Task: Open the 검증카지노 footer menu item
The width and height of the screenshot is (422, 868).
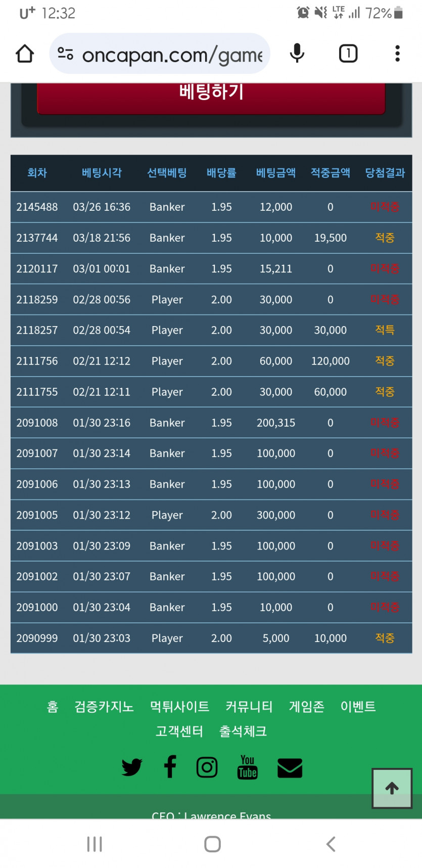Action: click(104, 706)
